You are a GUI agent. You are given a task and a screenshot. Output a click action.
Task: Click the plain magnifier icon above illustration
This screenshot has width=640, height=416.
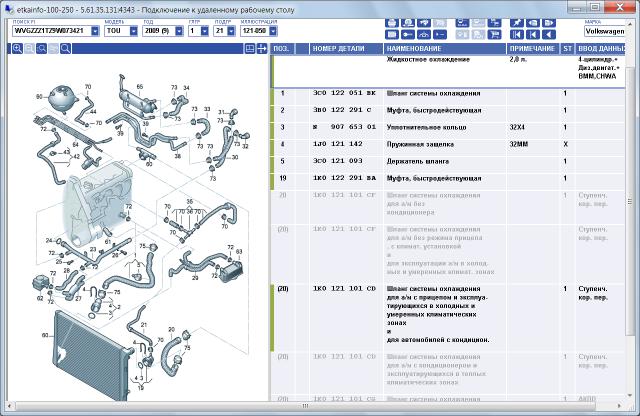click(x=65, y=49)
